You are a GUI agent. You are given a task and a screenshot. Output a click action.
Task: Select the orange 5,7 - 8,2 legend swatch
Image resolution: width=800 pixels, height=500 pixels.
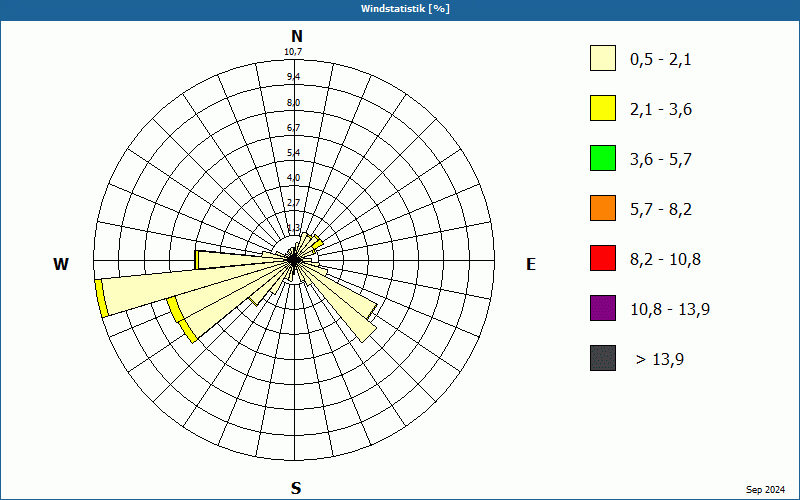603,208
